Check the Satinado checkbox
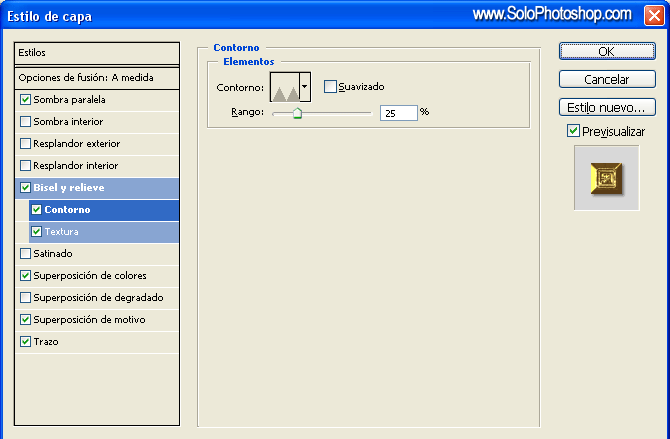This screenshot has width=670, height=439. [x=26, y=254]
